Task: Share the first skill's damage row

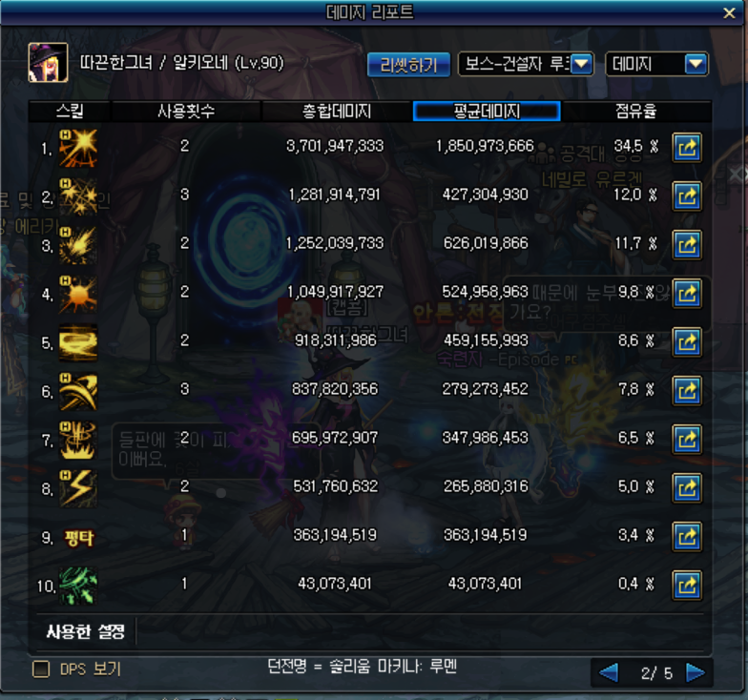Action: (687, 148)
